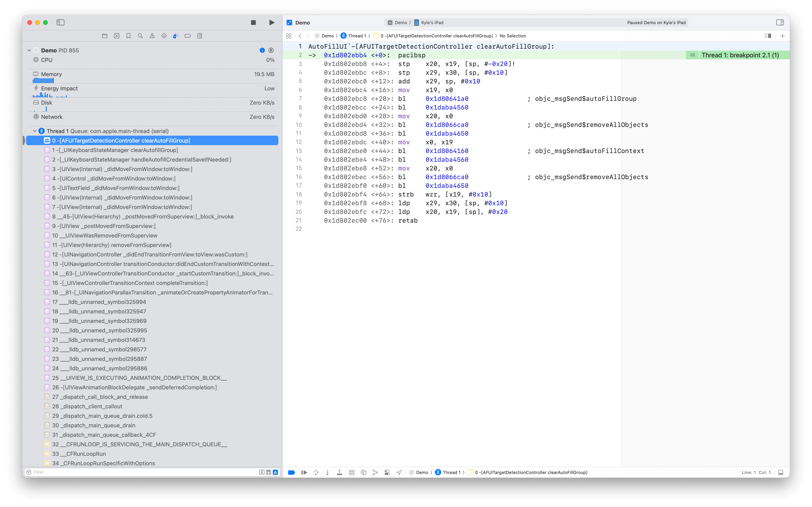Open Simulate Location arrow
Viewport: 812px width, 507px height.
point(399,472)
